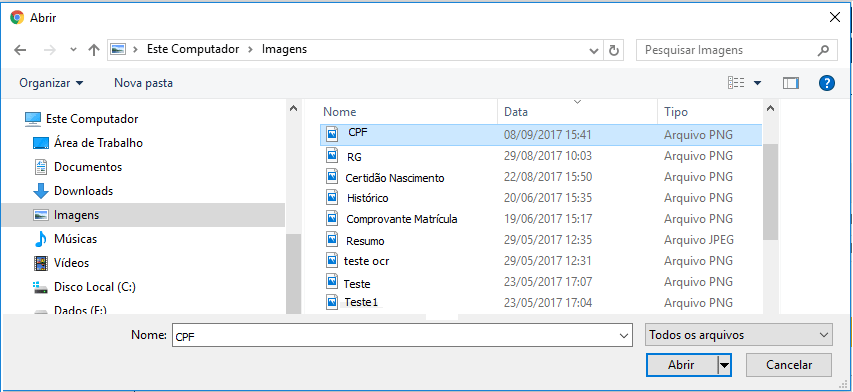Click Este Computador in the address path

193,49
